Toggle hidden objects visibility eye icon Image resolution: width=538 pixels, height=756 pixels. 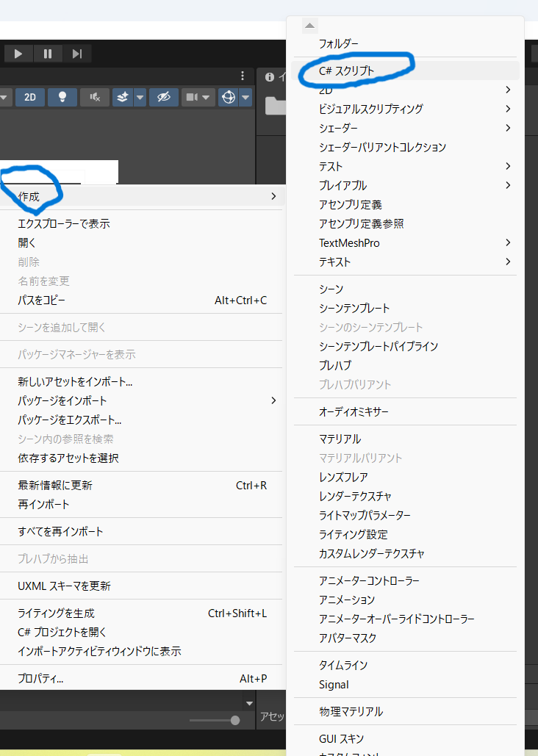[163, 97]
